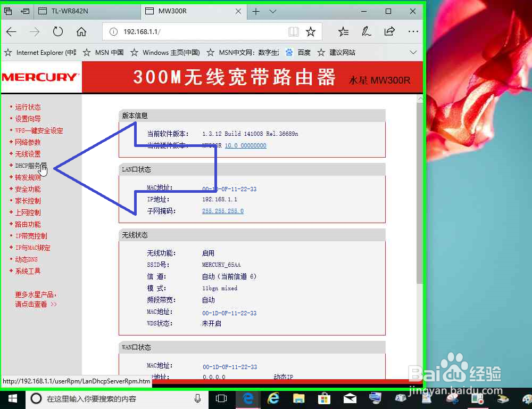
Task: Open 家长控制 in the sidebar
Action: click(28, 201)
